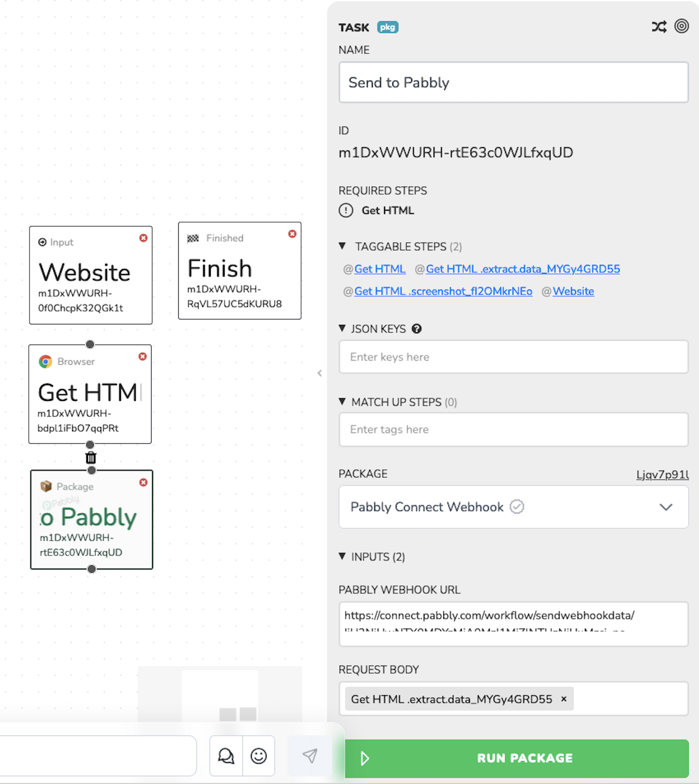Click the Run Package button
Image resolution: width=699 pixels, height=784 pixels.
[x=517, y=758]
